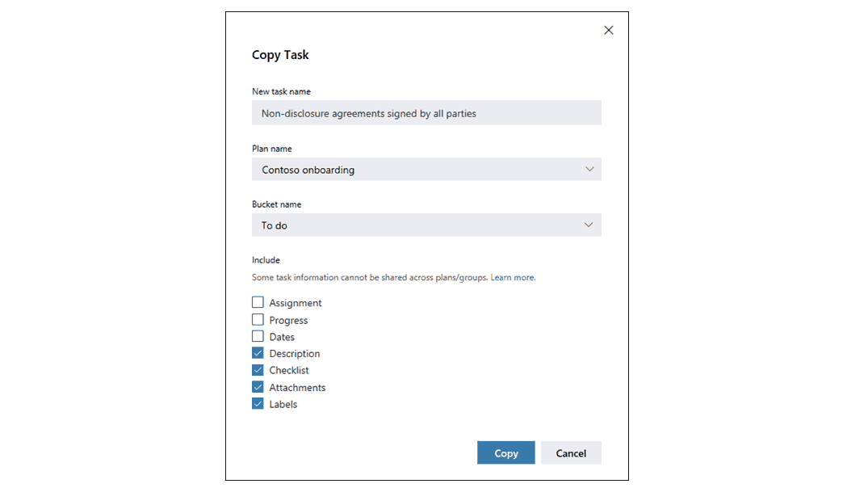The width and height of the screenshot is (868, 488).
Task: Untick the Attachments checkbox
Action: pos(258,387)
